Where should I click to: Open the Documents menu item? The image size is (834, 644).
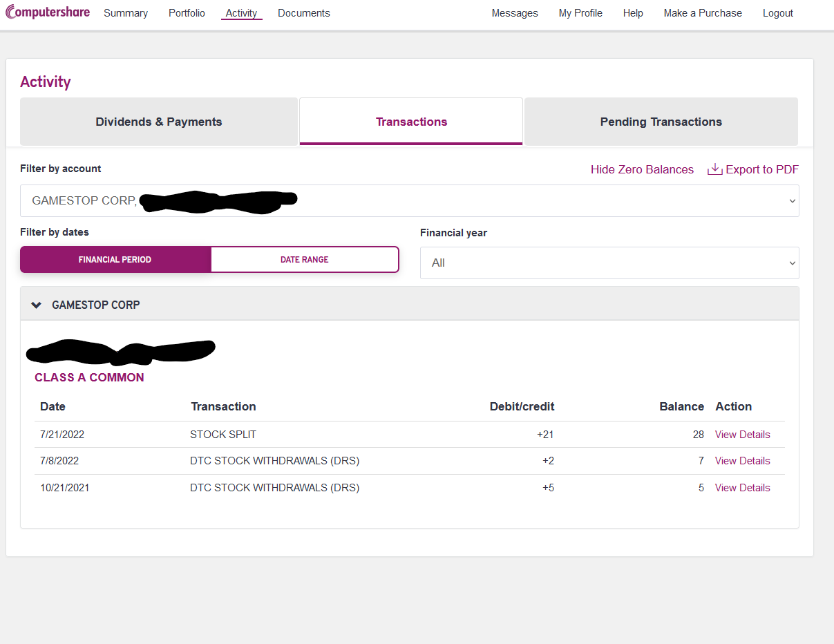(304, 13)
